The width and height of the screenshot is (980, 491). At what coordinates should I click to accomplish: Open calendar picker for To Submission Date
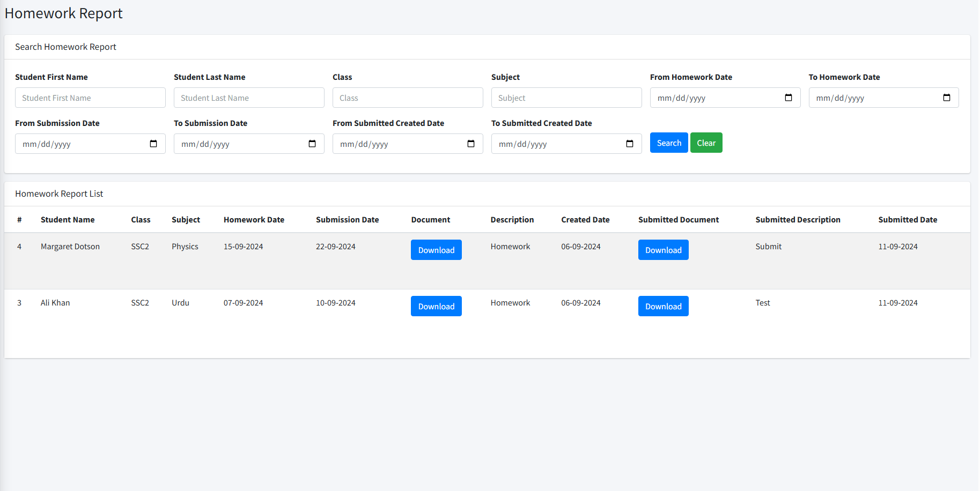click(x=312, y=144)
